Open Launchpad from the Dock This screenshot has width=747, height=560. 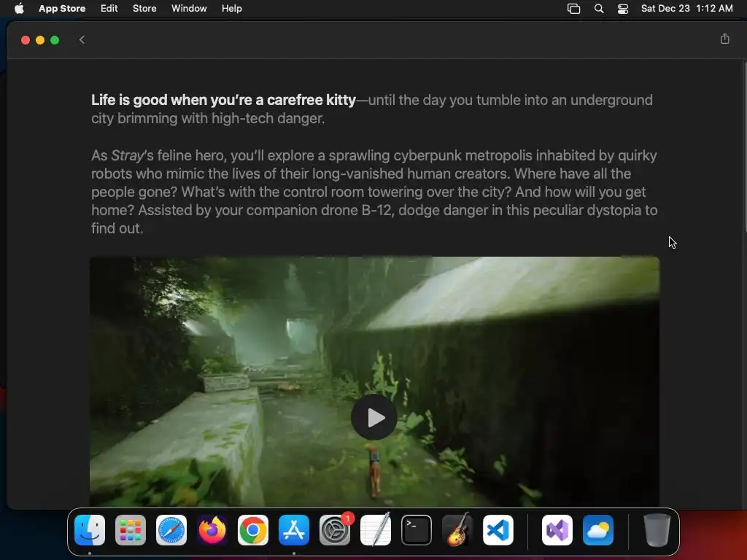[131, 530]
